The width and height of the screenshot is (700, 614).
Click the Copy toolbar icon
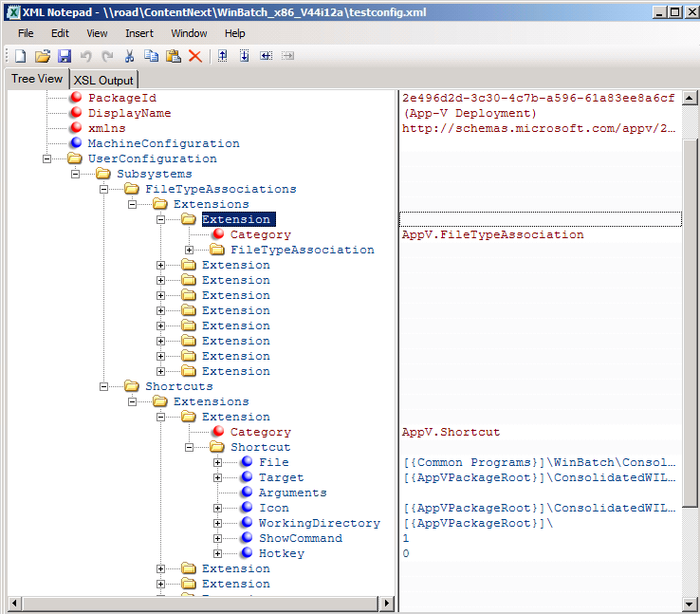click(x=152, y=56)
